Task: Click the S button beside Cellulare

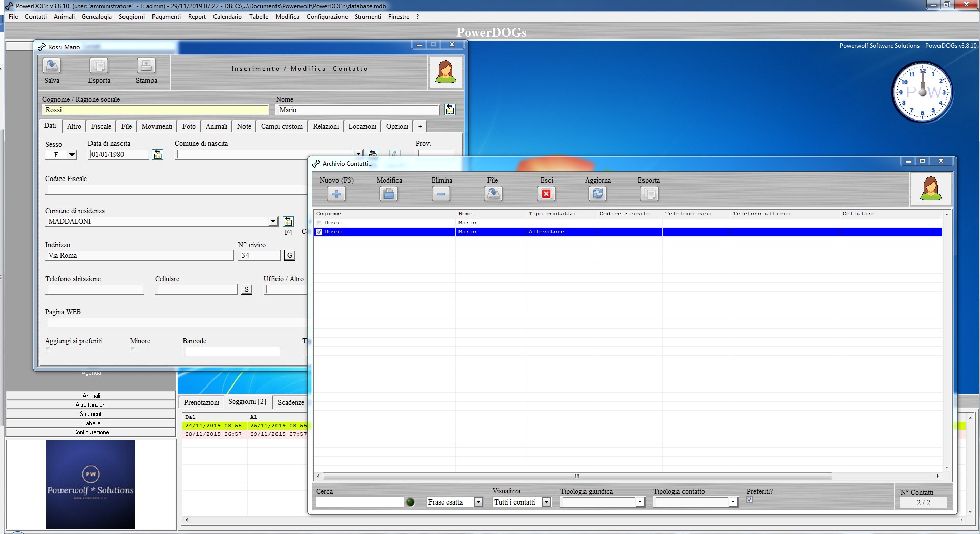Action: 247,289
